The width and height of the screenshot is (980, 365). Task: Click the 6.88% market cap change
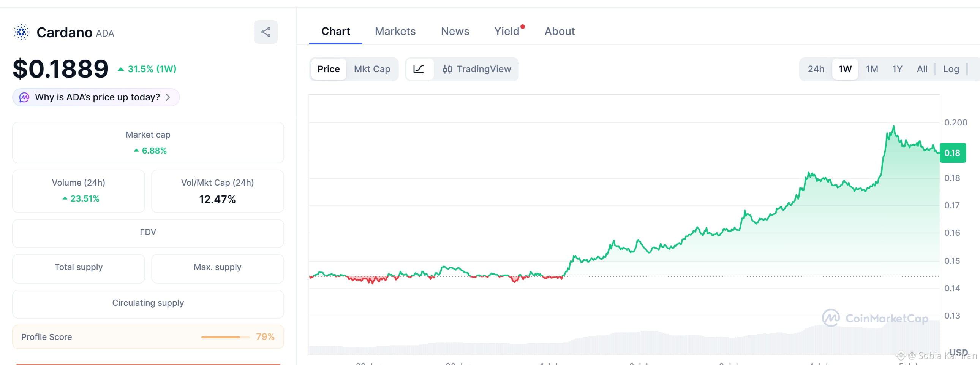151,151
